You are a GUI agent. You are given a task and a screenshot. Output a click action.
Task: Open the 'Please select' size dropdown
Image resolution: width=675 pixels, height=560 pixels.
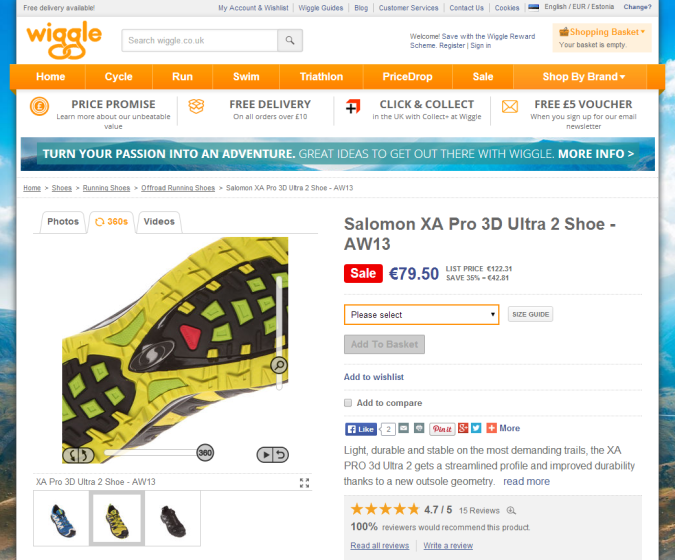point(421,315)
